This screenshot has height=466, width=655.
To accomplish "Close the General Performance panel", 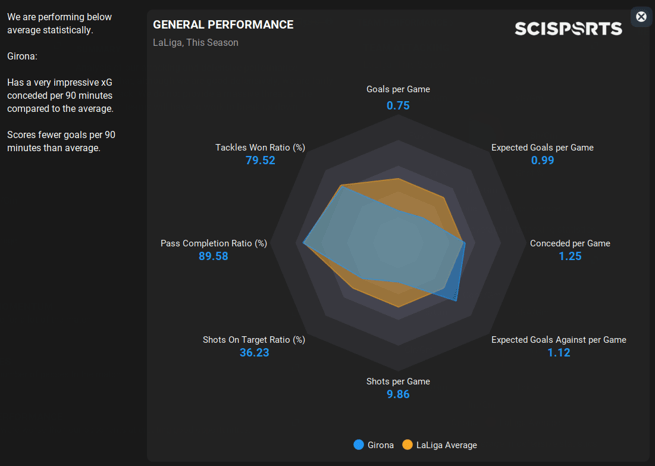I will point(641,17).
